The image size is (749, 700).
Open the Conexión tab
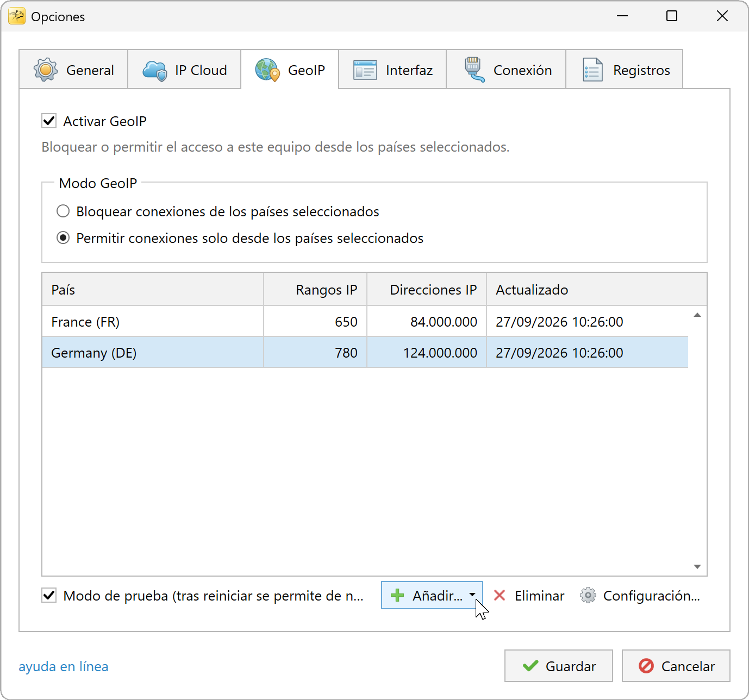[x=506, y=70]
